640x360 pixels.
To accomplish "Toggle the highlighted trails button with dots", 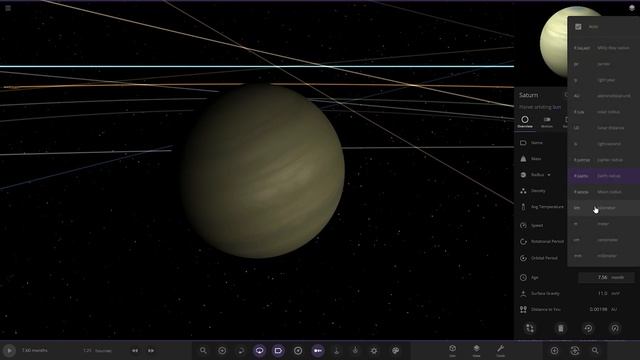I will coord(318,350).
